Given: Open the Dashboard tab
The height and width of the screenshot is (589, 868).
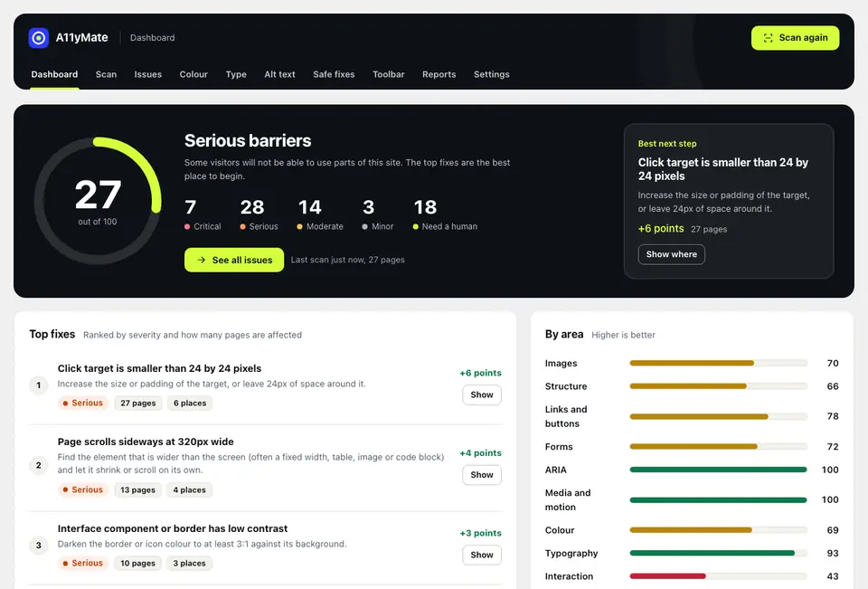Looking at the screenshot, I should tap(54, 74).
